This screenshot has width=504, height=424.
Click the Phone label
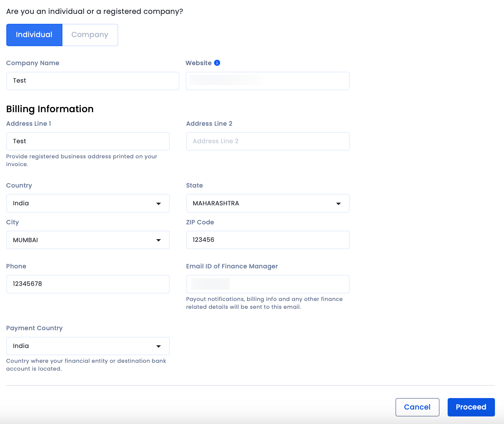16,266
